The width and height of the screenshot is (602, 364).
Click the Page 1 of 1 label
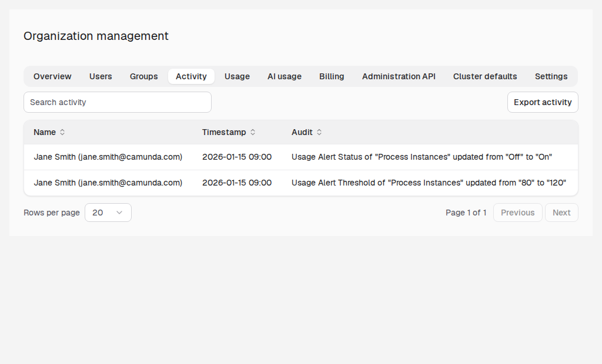click(466, 213)
